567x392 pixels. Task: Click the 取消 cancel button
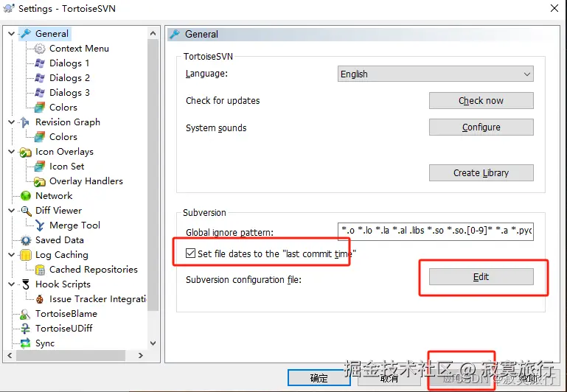tap(389, 378)
